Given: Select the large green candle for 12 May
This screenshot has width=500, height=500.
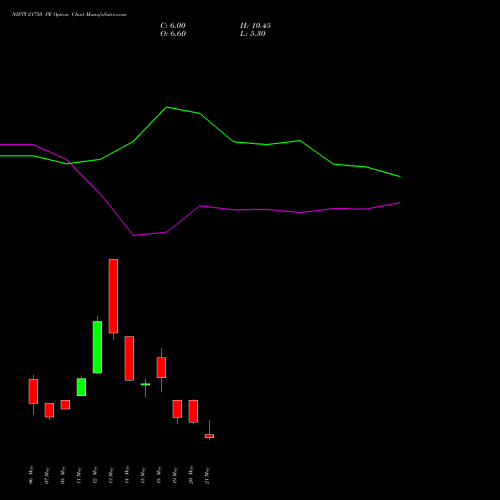Looking at the screenshot, I should tap(97, 347).
